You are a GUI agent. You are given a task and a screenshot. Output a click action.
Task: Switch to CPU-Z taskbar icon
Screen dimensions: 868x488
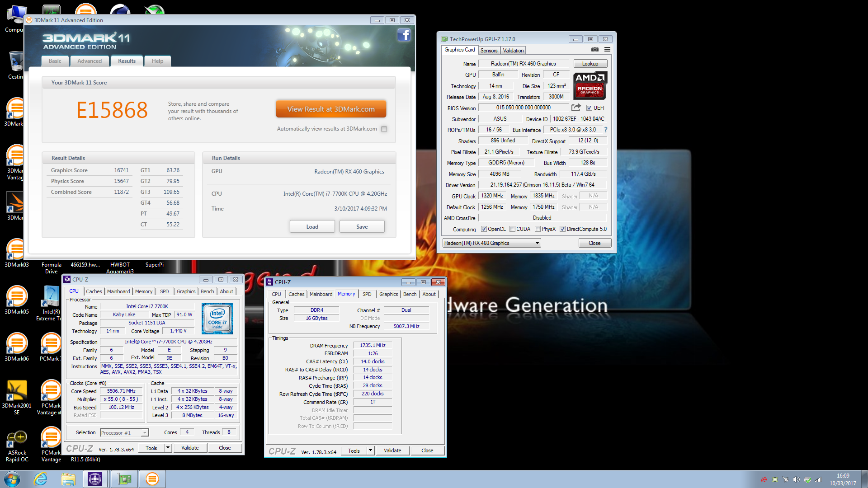(95, 479)
